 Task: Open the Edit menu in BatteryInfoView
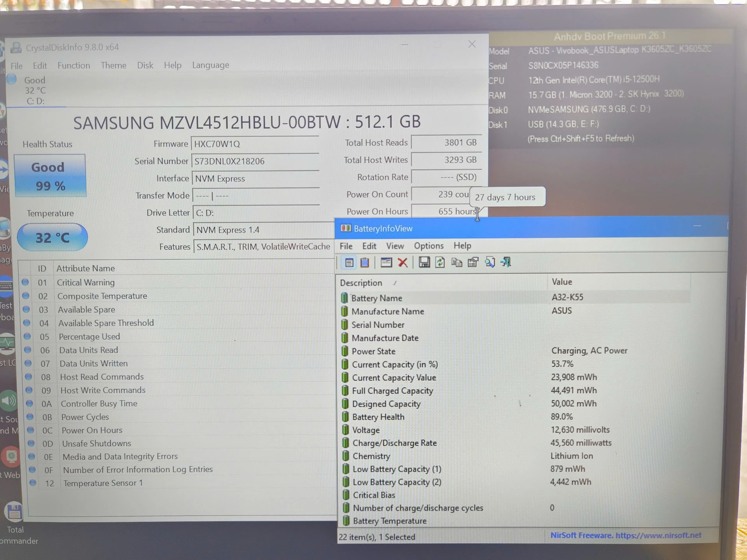click(369, 246)
